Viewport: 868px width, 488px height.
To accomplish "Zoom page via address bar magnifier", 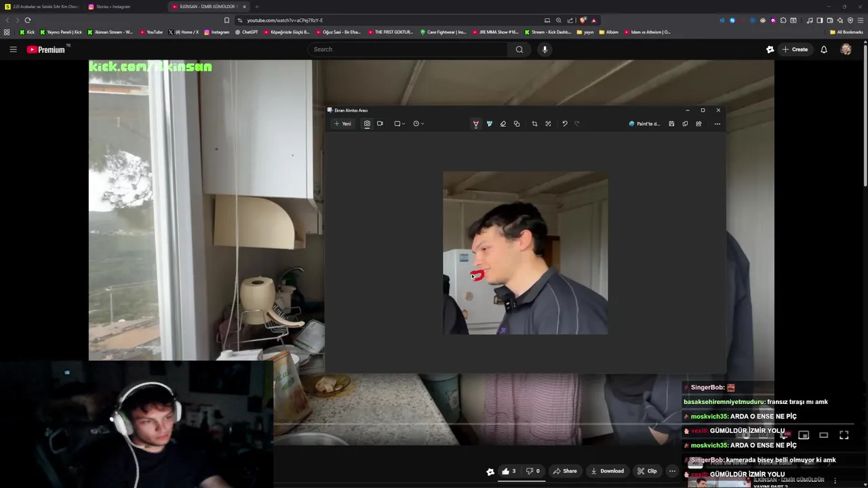I will [x=559, y=20].
